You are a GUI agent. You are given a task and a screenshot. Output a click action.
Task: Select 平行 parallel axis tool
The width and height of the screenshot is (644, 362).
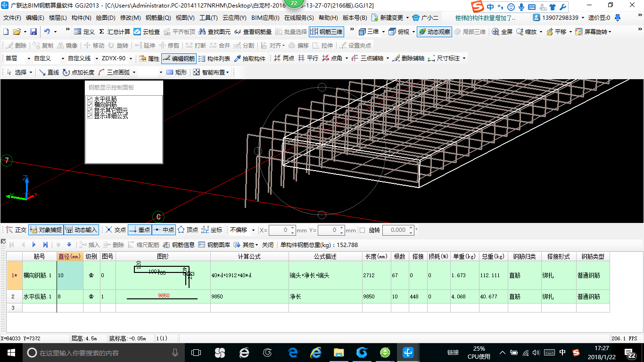(x=308, y=58)
